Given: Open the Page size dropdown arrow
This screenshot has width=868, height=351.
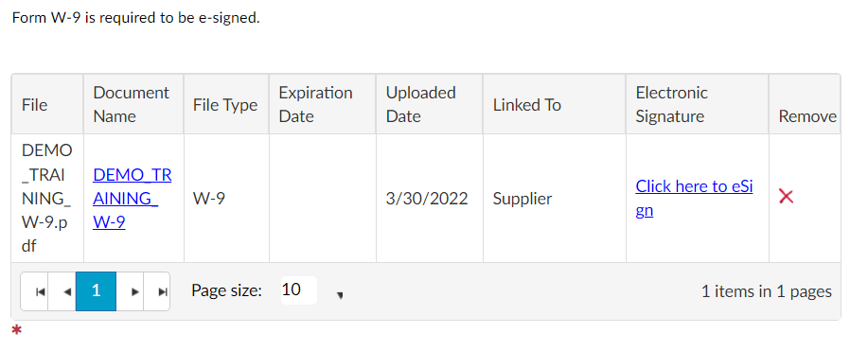Looking at the screenshot, I should (x=340, y=295).
